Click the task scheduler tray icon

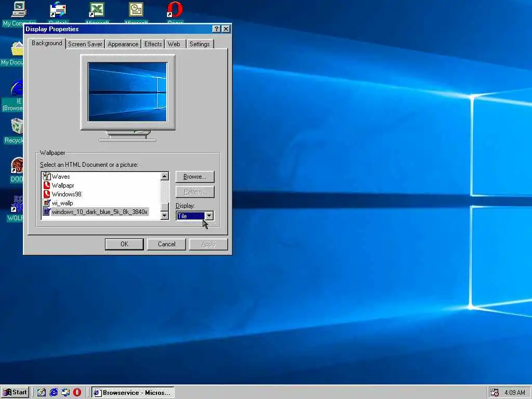(495, 393)
